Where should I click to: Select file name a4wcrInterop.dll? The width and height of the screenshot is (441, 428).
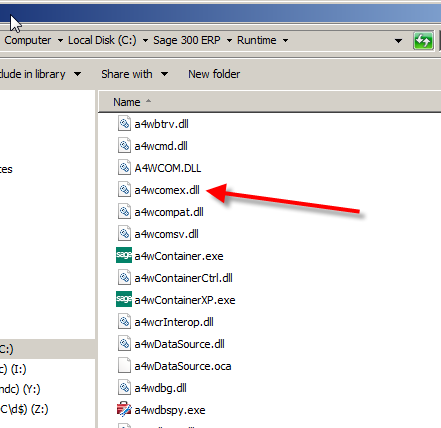point(174,322)
